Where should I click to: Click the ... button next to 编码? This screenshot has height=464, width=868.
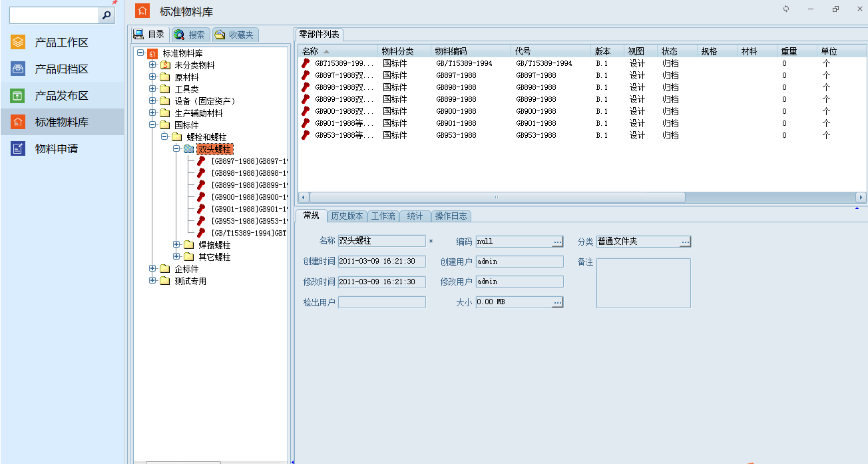558,241
